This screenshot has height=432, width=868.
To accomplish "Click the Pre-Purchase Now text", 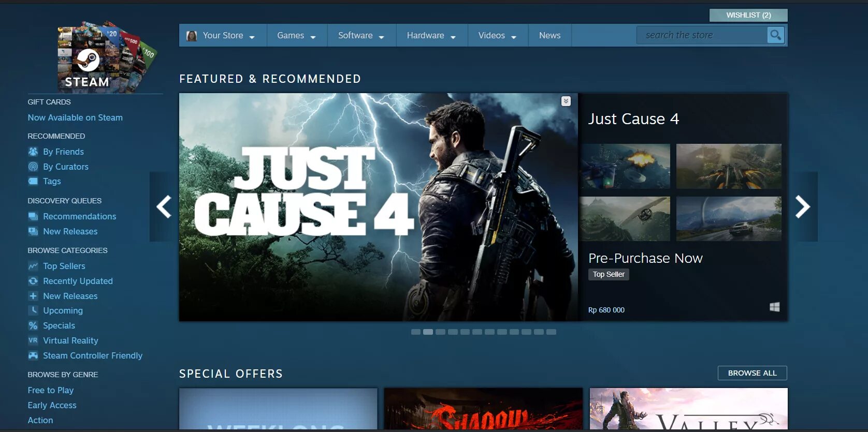I will pos(645,258).
